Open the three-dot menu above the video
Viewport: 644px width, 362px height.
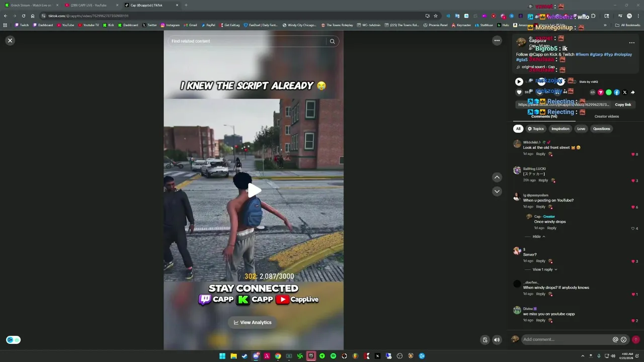[x=497, y=41]
